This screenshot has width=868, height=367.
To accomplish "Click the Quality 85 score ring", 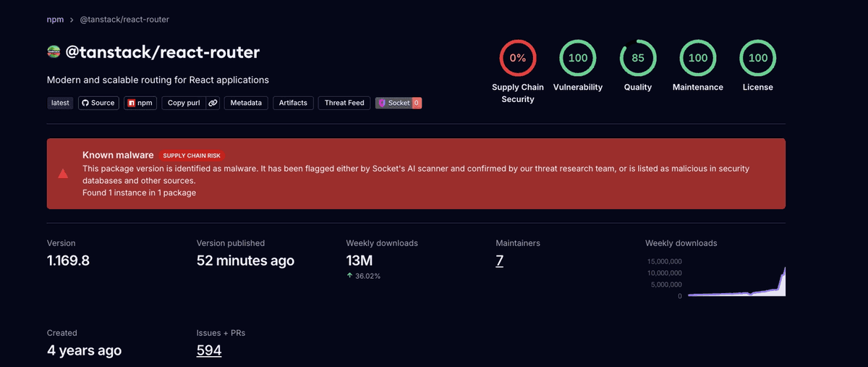I will pyautogui.click(x=638, y=58).
